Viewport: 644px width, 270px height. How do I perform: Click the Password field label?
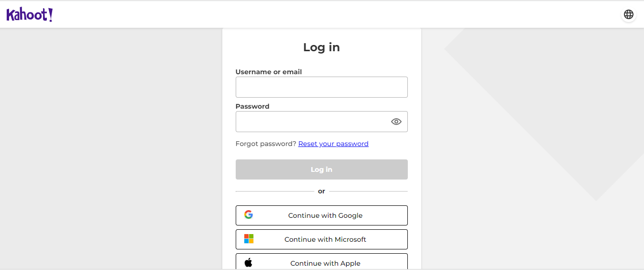click(252, 106)
